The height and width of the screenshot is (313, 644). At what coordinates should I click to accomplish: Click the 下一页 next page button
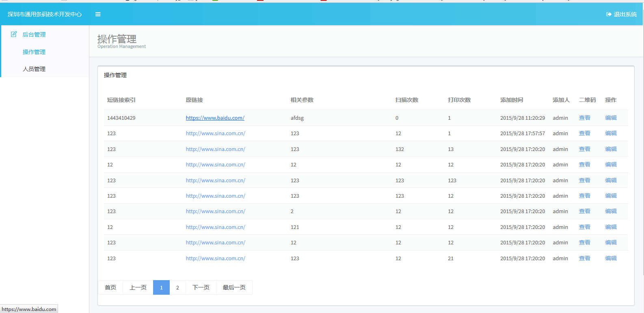point(201,287)
